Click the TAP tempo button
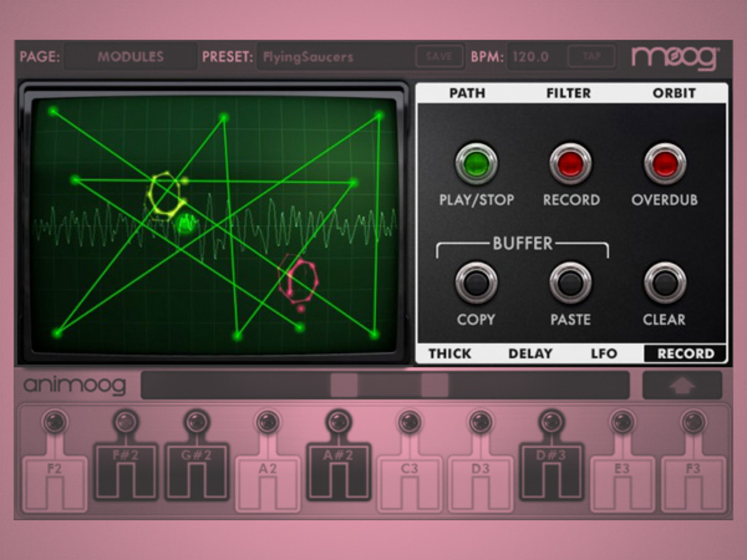Image resolution: width=747 pixels, height=560 pixels. 591,57
